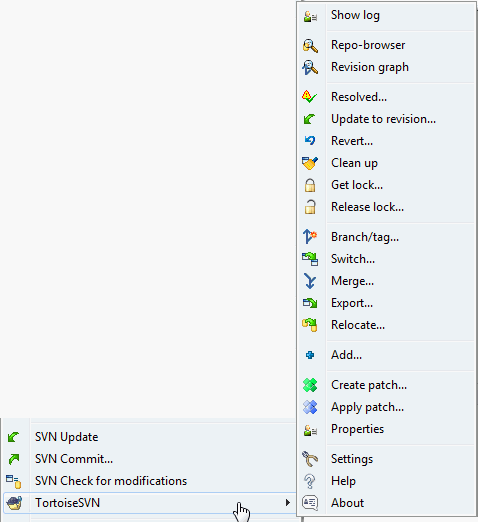Viewport: 478px width, 522px height.
Task: Click the TortoiseSVN turtle icon
Action: click(14, 503)
